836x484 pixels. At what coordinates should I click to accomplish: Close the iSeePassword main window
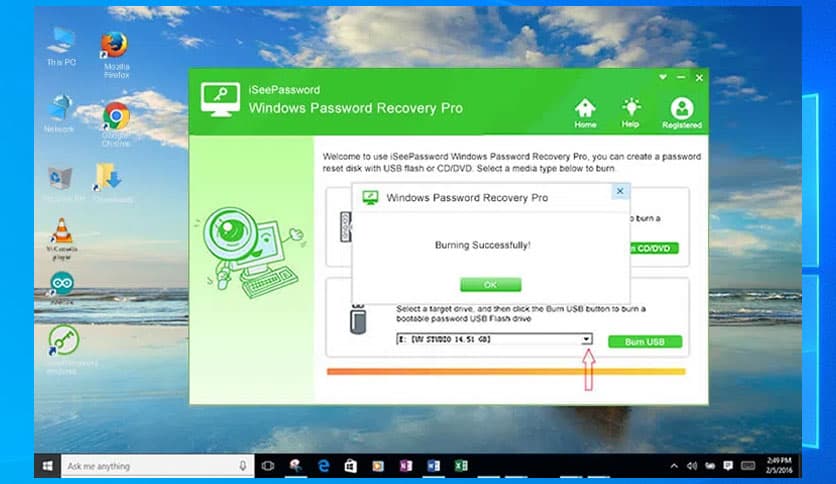(699, 78)
